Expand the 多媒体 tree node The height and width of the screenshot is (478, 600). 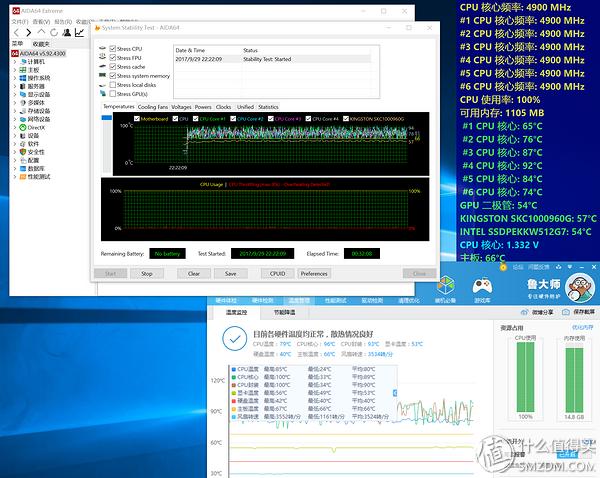tap(15, 103)
